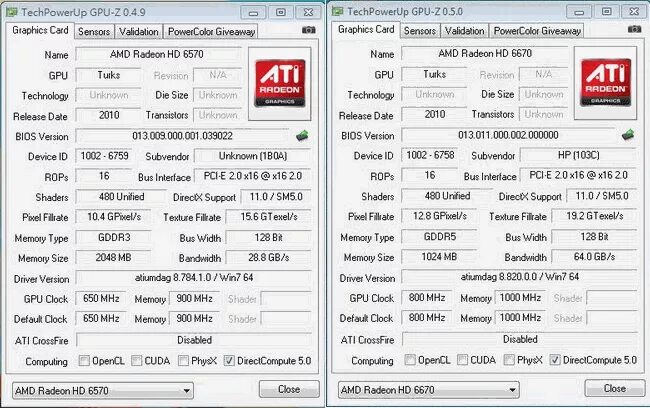Minimize the GPU-Z 0.4.9 window

[253, 12]
